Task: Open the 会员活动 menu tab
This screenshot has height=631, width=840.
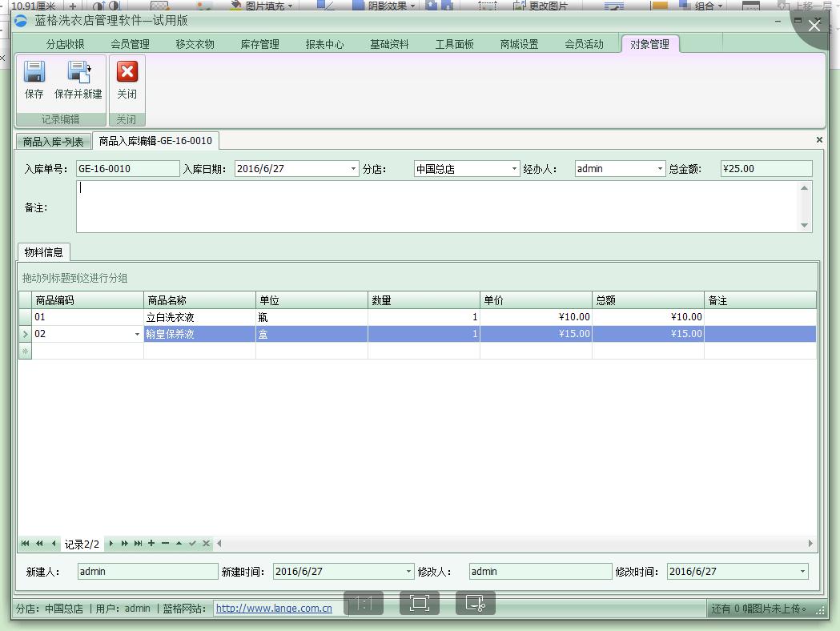Action: pos(584,45)
